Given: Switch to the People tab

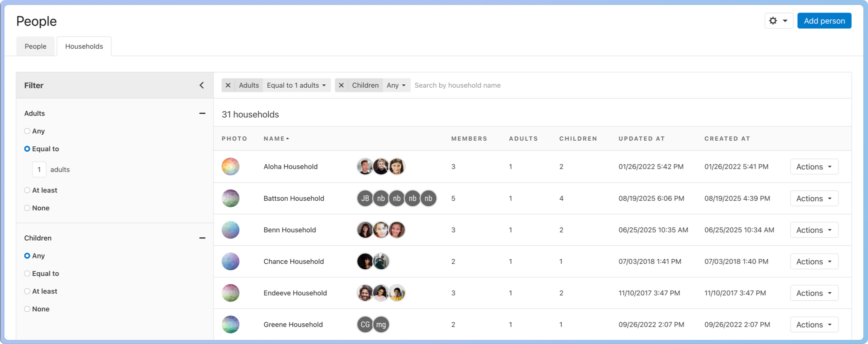Looking at the screenshot, I should pos(36,46).
